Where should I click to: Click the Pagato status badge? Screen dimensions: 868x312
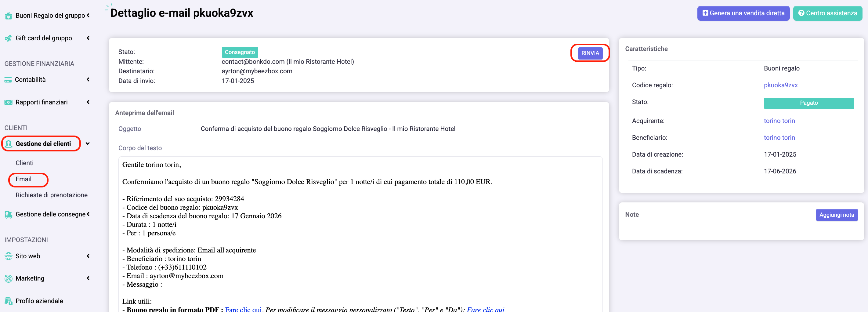(x=808, y=103)
